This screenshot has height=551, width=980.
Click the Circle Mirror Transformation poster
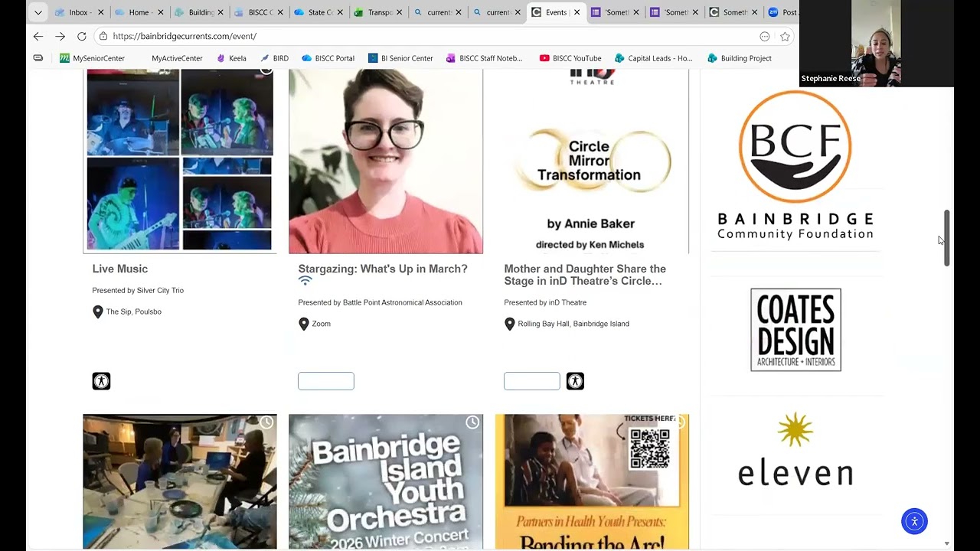592,161
